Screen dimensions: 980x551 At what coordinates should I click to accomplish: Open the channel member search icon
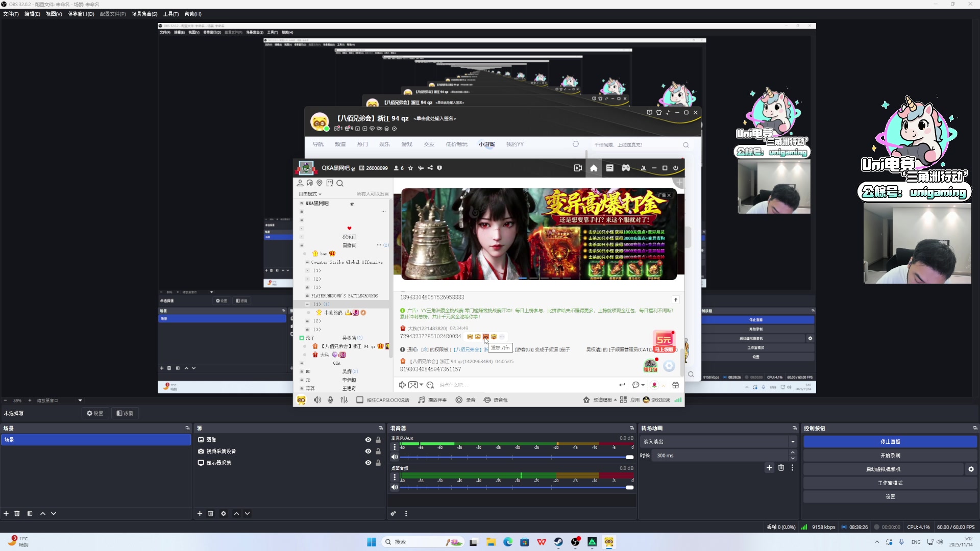point(340,183)
